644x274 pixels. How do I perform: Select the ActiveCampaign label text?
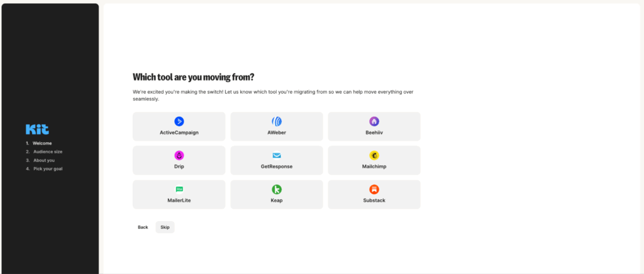[x=179, y=133]
